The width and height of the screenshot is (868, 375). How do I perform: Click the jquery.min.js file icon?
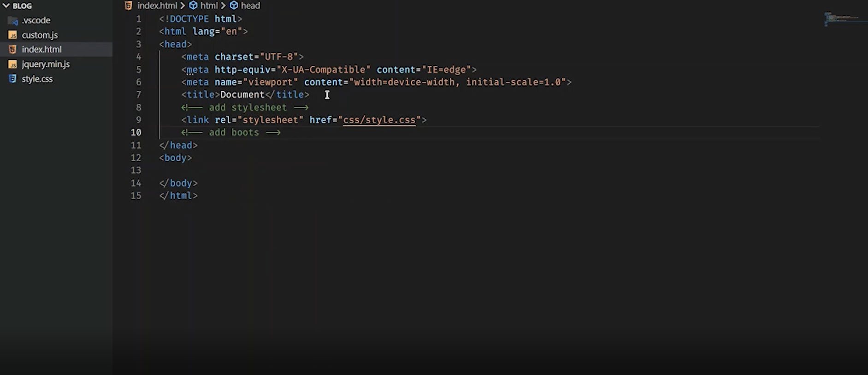13,64
